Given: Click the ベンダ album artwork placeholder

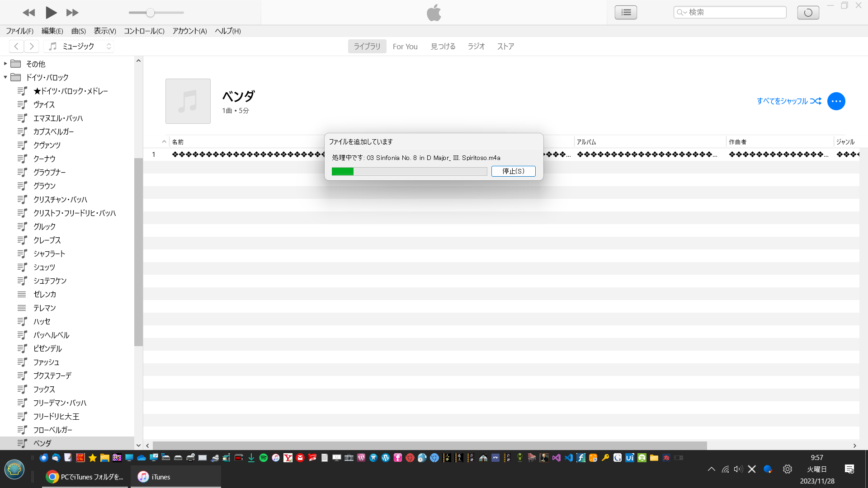Looking at the screenshot, I should point(188,101).
